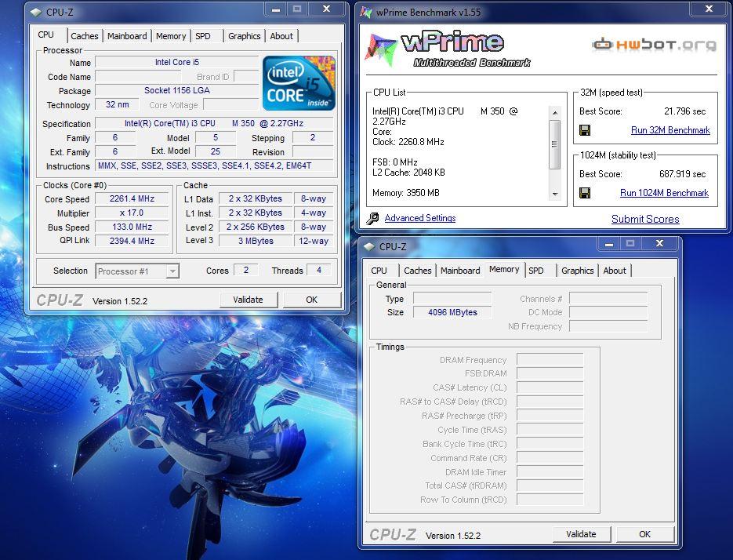Click Clock: 2260.8 MHz in CPU List

click(x=408, y=142)
